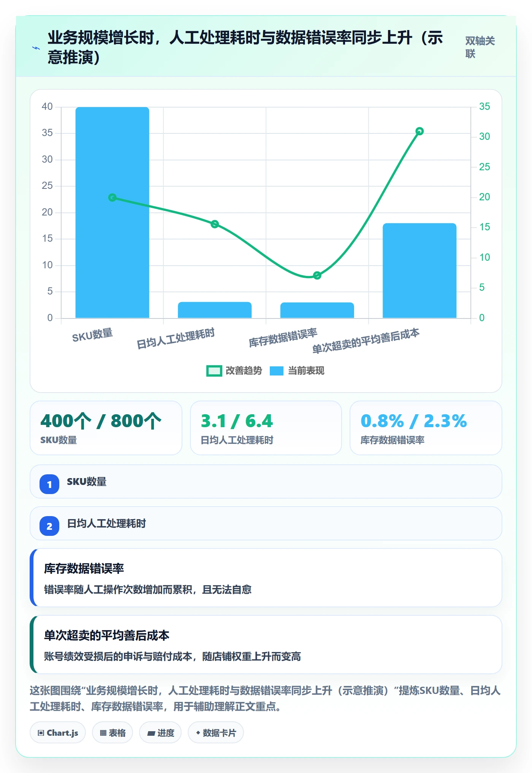Click the line point above the 日均人工处理耗时 bar
This screenshot has height=773, width=532.
[215, 224]
